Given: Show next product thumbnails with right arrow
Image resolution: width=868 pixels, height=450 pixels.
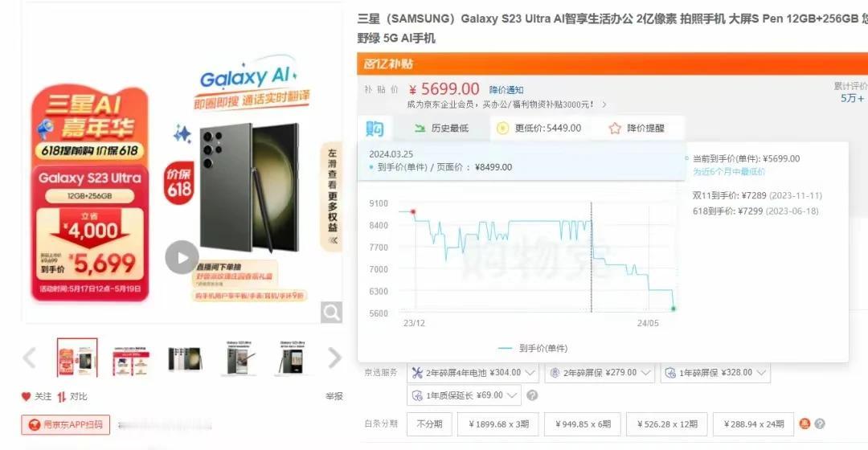Looking at the screenshot, I should (x=334, y=358).
